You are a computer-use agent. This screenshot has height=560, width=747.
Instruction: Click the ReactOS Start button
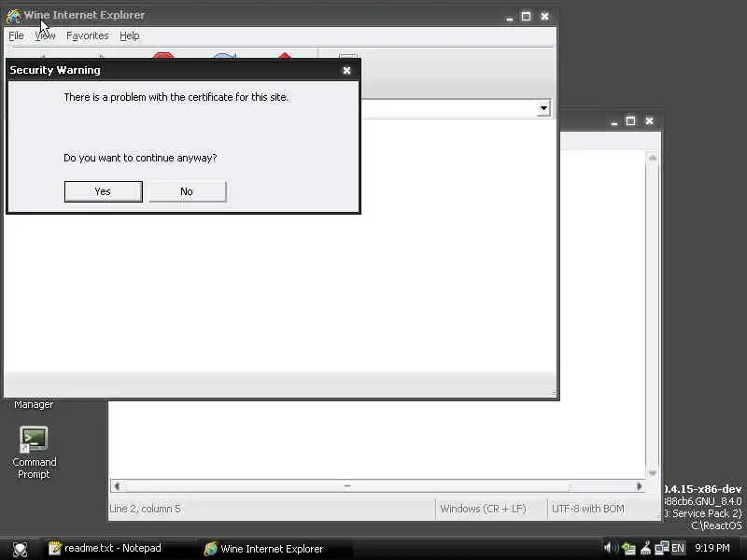point(20,549)
